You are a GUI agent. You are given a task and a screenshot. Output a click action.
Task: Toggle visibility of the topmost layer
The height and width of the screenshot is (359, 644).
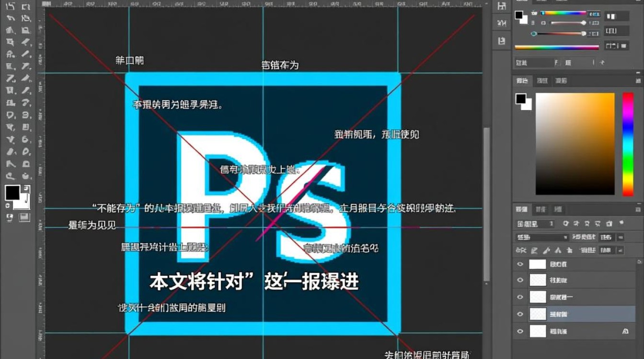(520, 264)
